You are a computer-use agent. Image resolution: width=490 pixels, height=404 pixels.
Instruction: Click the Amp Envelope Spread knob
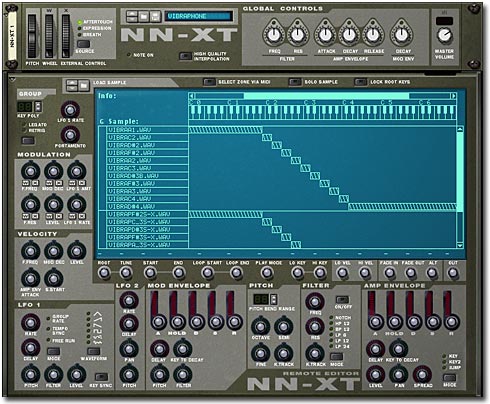click(422, 374)
